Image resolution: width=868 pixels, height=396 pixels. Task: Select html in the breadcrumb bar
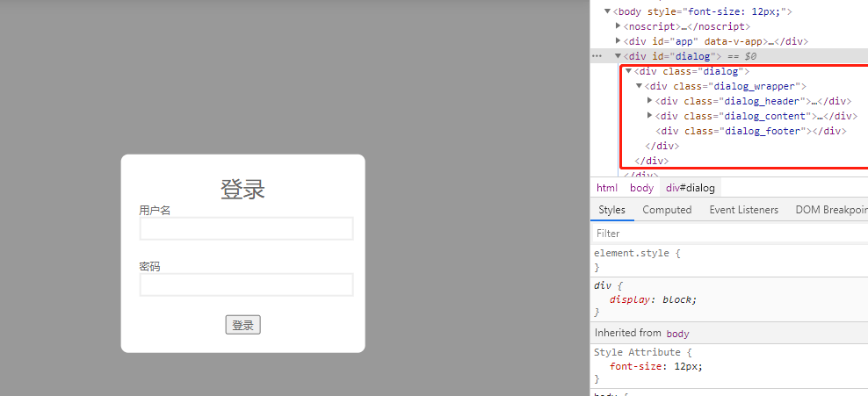pyautogui.click(x=607, y=188)
